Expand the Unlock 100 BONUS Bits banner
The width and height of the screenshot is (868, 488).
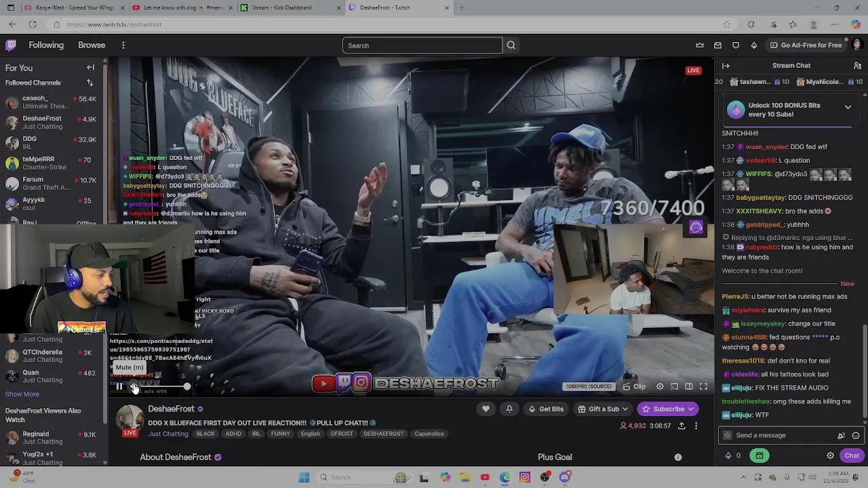point(848,107)
